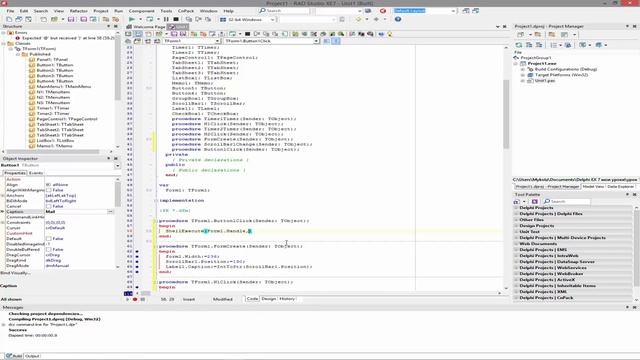
Task: Click the Program Reset stop icon
Action: click(x=176, y=19)
